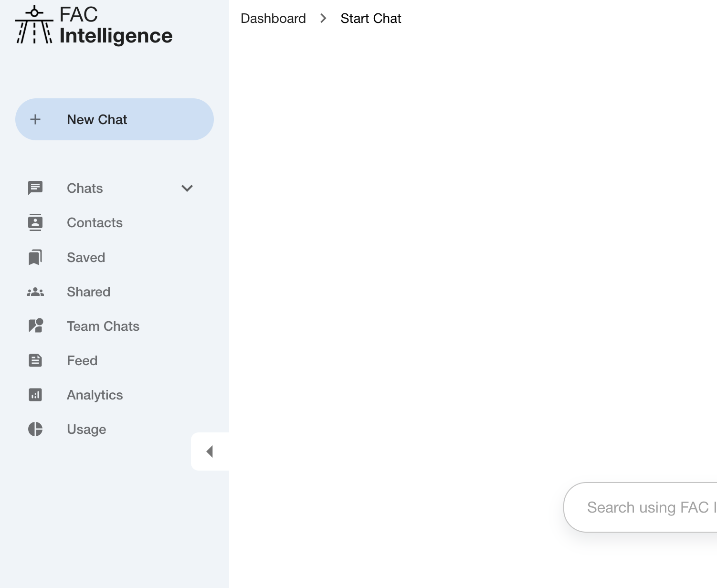Open the Analytics section

95,395
